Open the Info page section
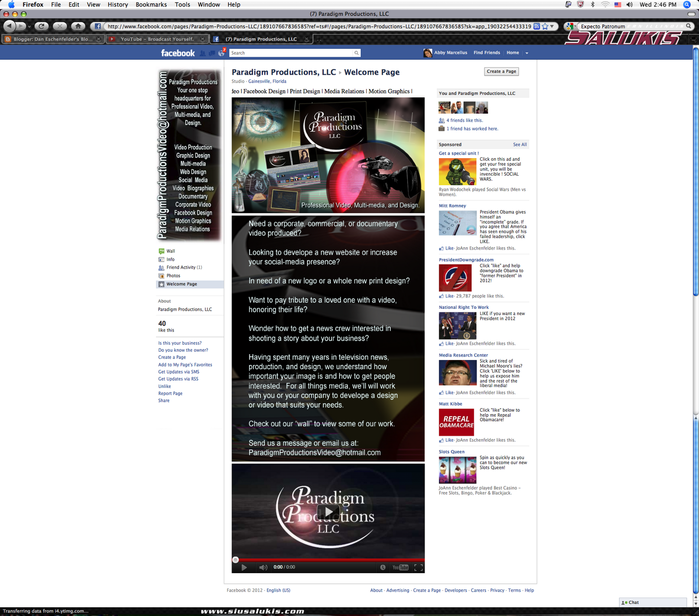 coord(170,260)
